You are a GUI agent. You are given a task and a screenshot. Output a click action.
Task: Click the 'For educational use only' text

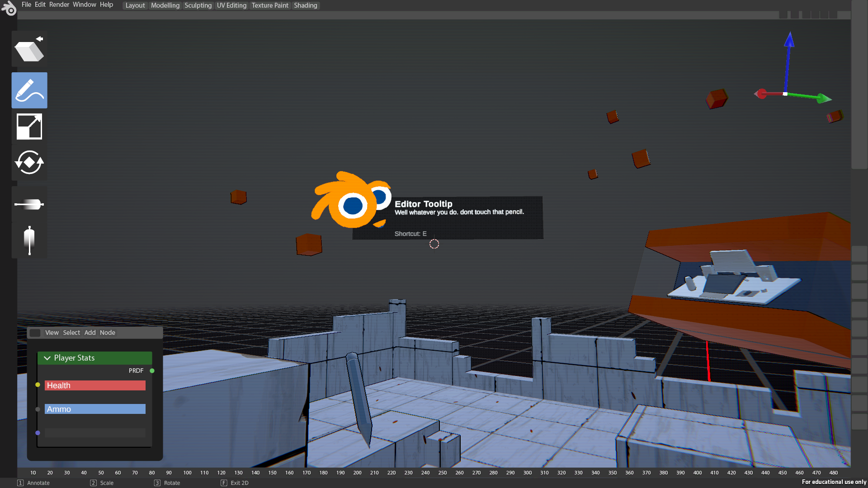pyautogui.click(x=834, y=482)
